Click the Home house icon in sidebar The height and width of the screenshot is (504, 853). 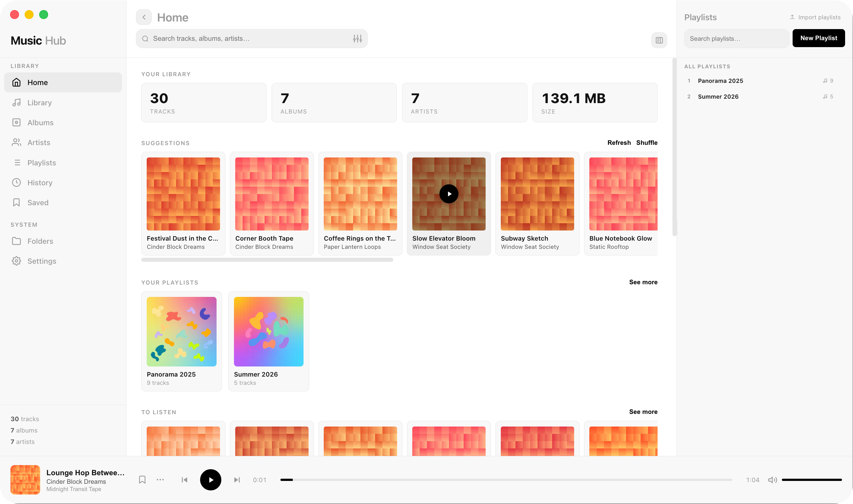click(x=16, y=83)
